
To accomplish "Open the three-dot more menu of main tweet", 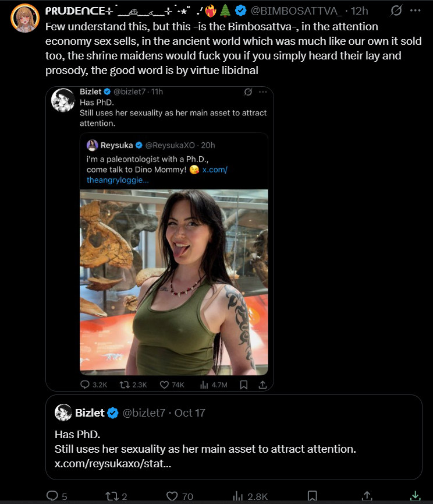I will [x=415, y=11].
